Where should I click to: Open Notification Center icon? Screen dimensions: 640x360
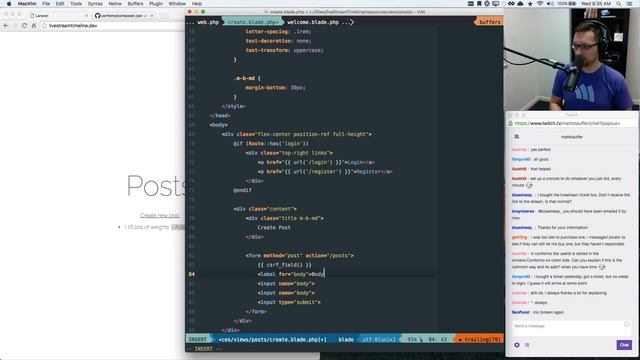[x=630, y=4]
